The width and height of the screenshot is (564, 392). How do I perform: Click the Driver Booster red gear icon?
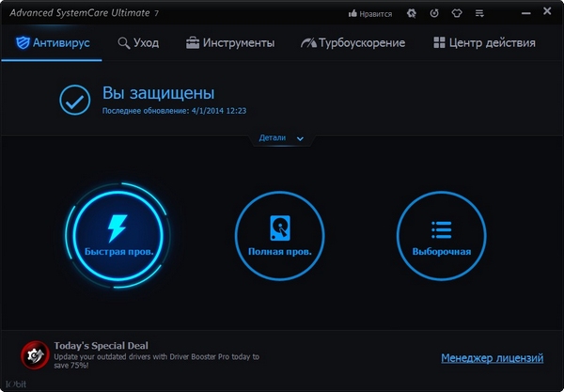(36, 356)
